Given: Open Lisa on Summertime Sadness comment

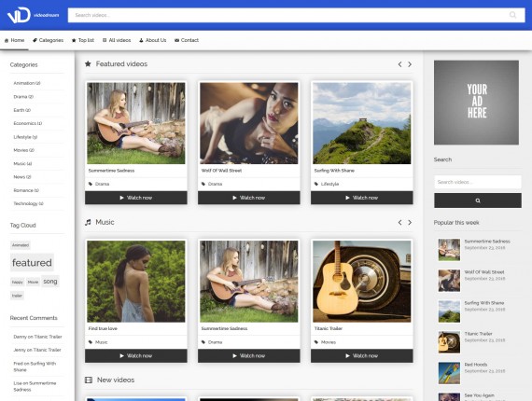Looking at the screenshot, I should [x=35, y=386].
